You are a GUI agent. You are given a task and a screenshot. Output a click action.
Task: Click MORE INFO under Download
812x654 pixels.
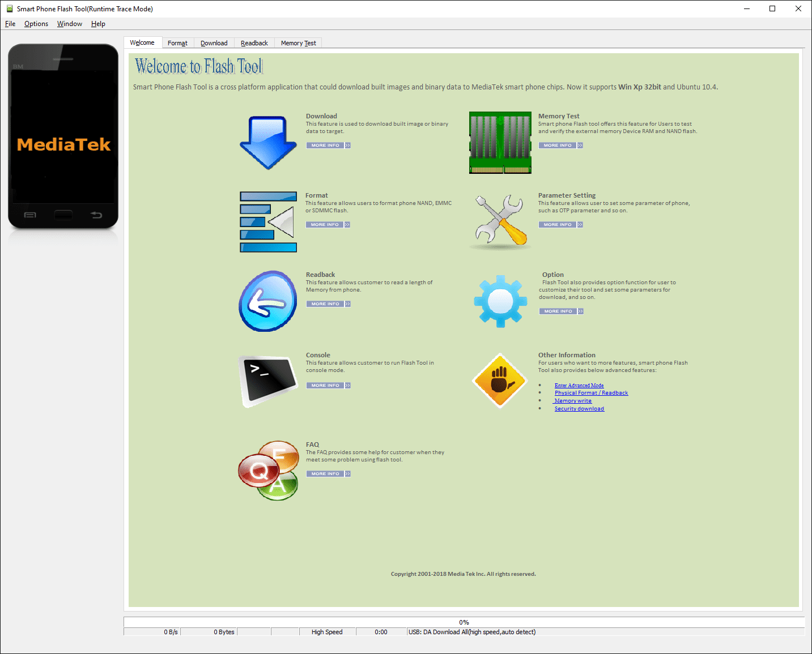[325, 146]
